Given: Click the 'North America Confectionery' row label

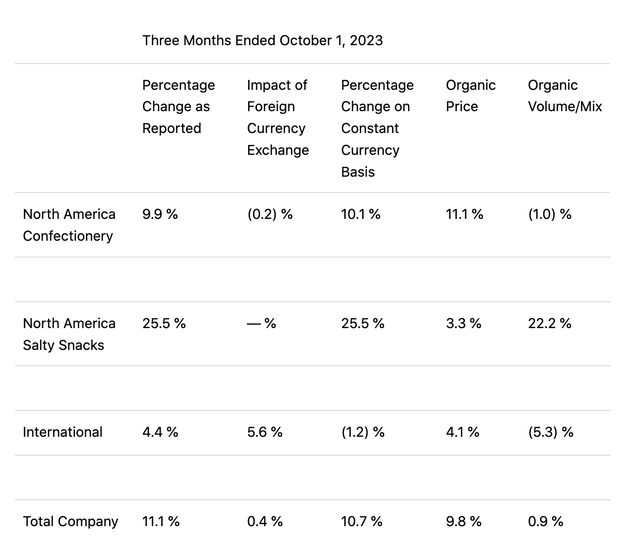Looking at the screenshot, I should click(69, 225).
